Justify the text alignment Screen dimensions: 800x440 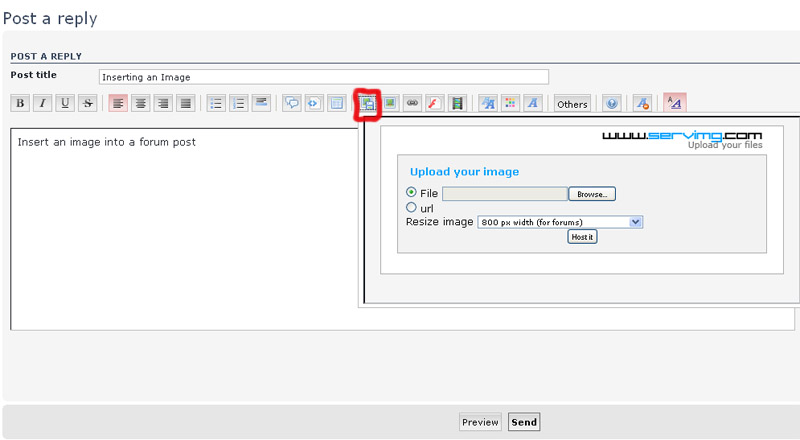[186, 104]
